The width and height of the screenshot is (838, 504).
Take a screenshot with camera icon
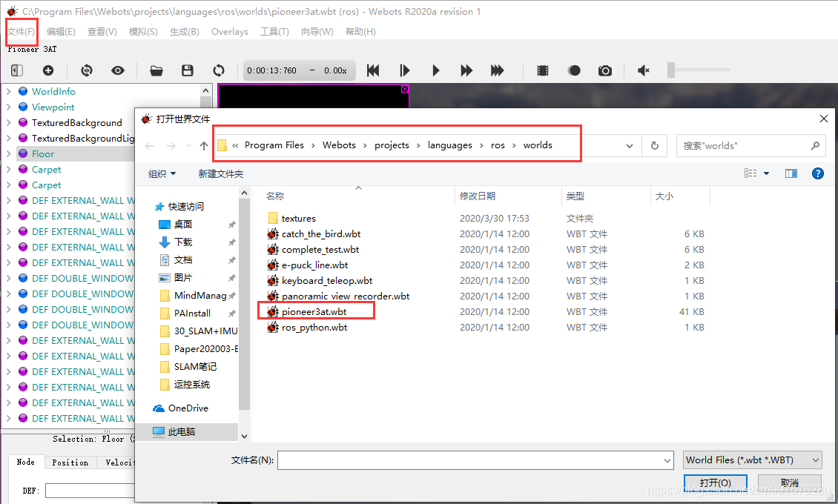pyautogui.click(x=605, y=70)
